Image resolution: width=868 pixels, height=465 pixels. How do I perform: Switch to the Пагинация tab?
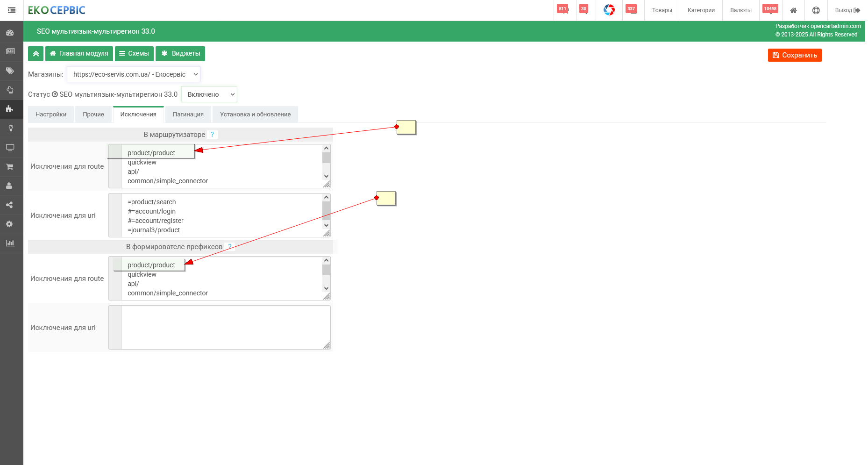188,114
